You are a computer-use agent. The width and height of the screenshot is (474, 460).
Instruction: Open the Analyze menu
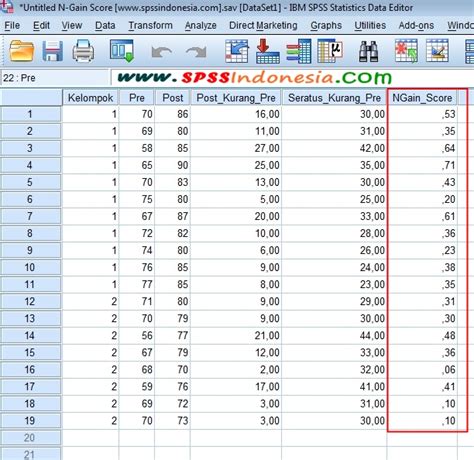pyautogui.click(x=201, y=25)
